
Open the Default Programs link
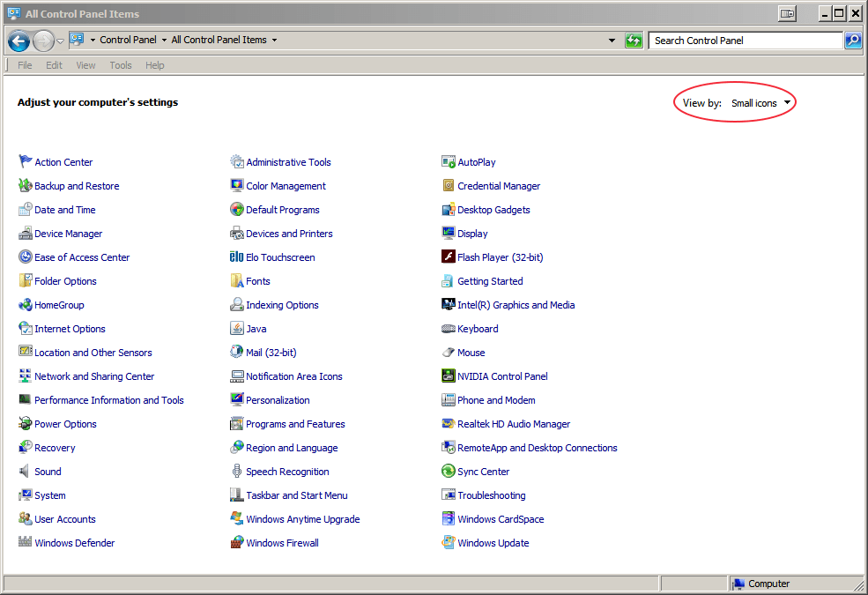283,209
